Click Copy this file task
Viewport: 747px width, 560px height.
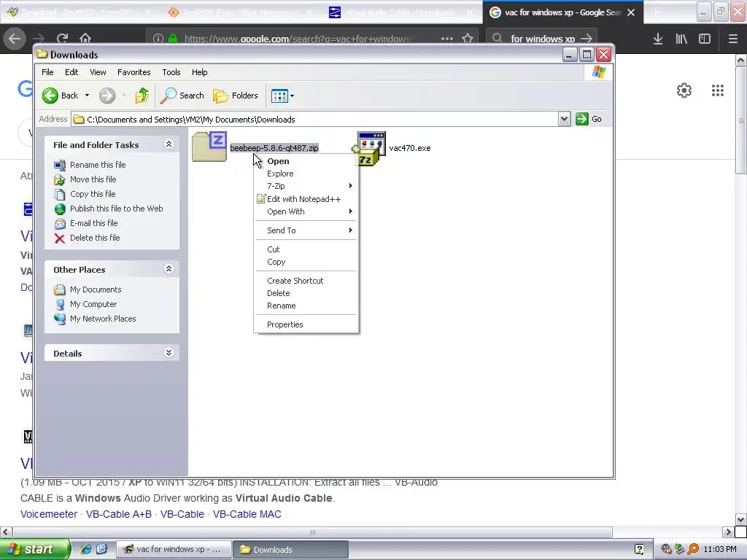coord(85,194)
